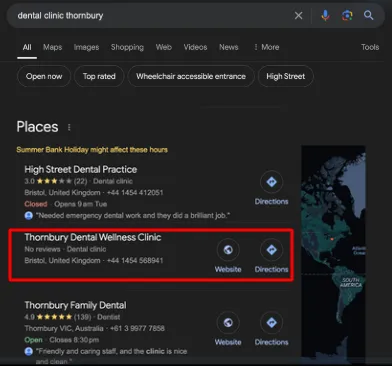
Task: Open Google Lens image search icon
Action: [347, 15]
